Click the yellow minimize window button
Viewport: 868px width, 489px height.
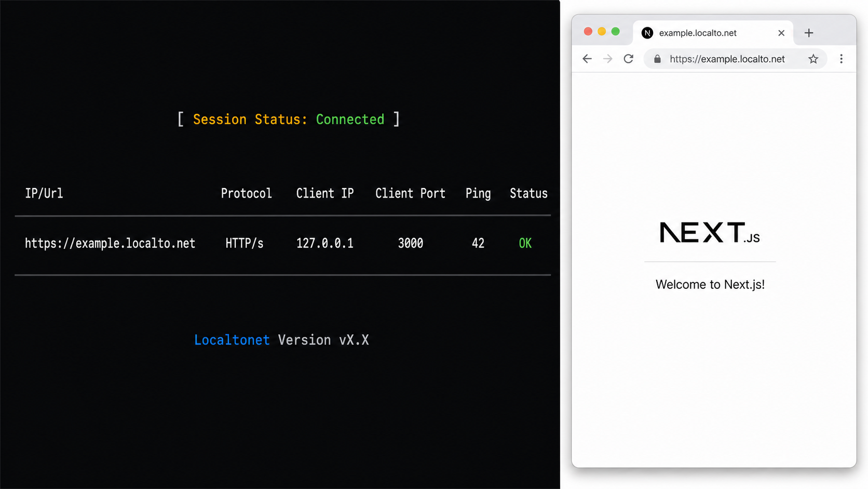(x=602, y=32)
